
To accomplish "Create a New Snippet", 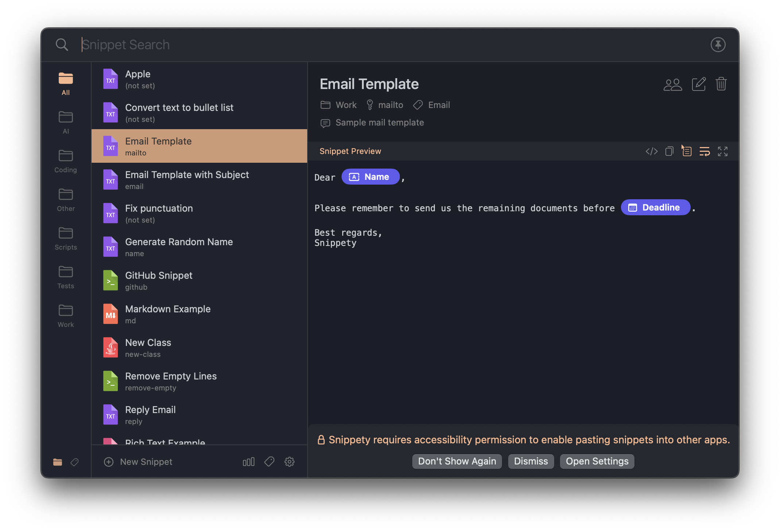I will pyautogui.click(x=138, y=462).
